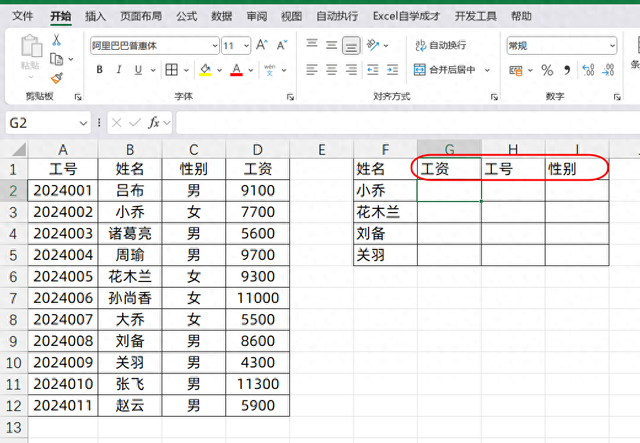The height and width of the screenshot is (443, 640).
Task: Open font size dropdown showing 11
Action: [246, 46]
